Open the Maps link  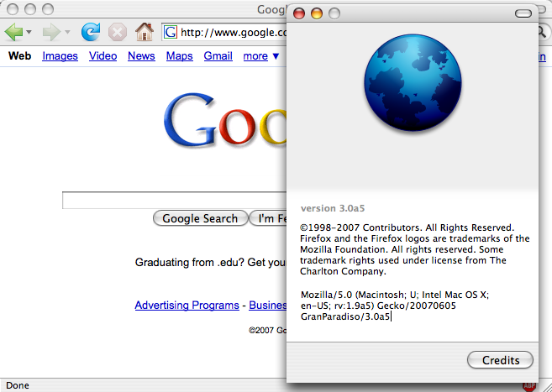coord(180,56)
